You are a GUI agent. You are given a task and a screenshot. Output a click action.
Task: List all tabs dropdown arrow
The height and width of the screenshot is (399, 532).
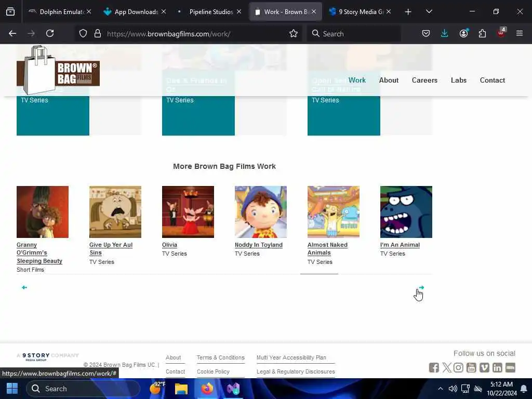pos(429,12)
